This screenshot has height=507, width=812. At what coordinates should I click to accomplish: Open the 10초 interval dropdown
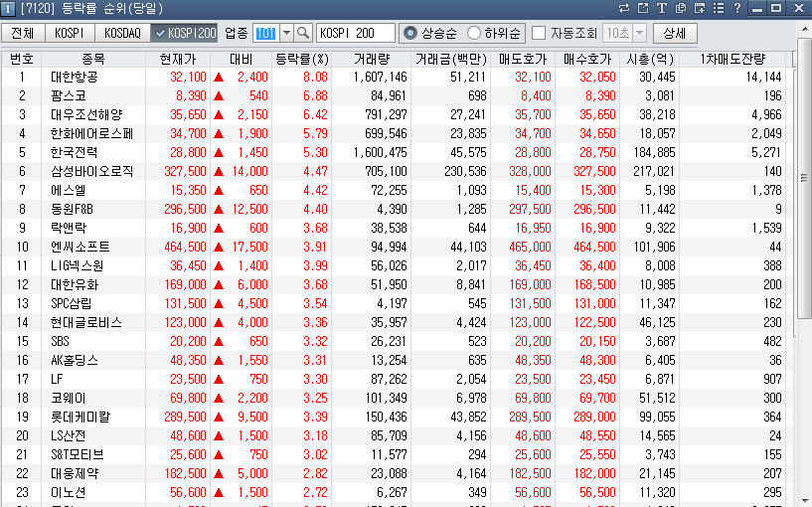(x=639, y=33)
